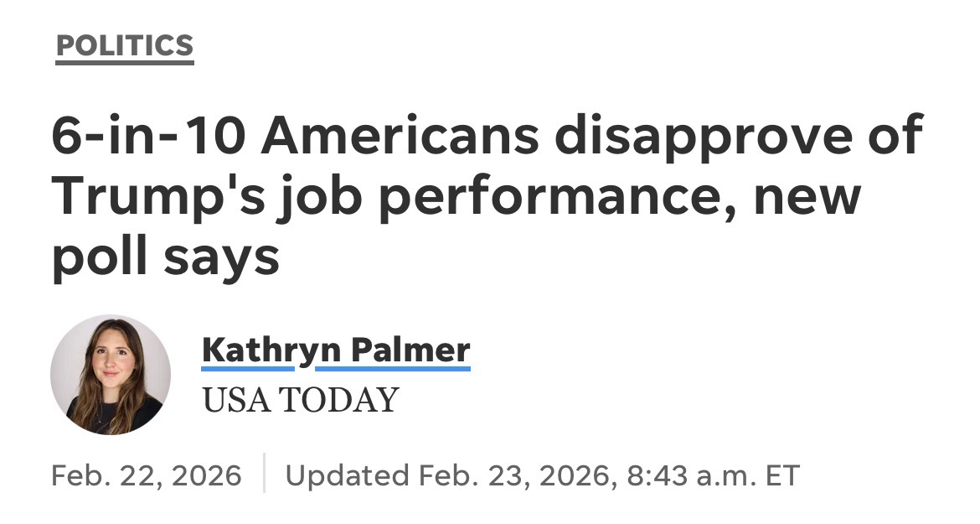Image resolution: width=980 pixels, height=524 pixels.
Task: Click the USA TODAY publication label
Action: [300, 400]
